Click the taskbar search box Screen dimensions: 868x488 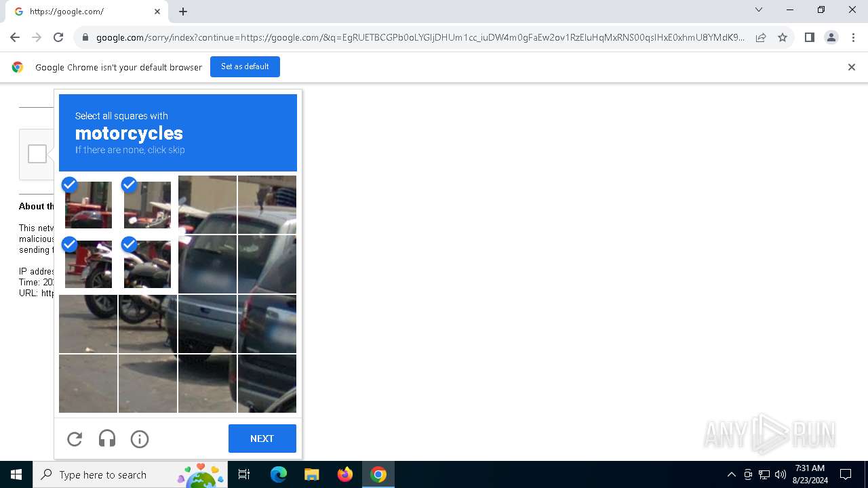pyautogui.click(x=132, y=474)
